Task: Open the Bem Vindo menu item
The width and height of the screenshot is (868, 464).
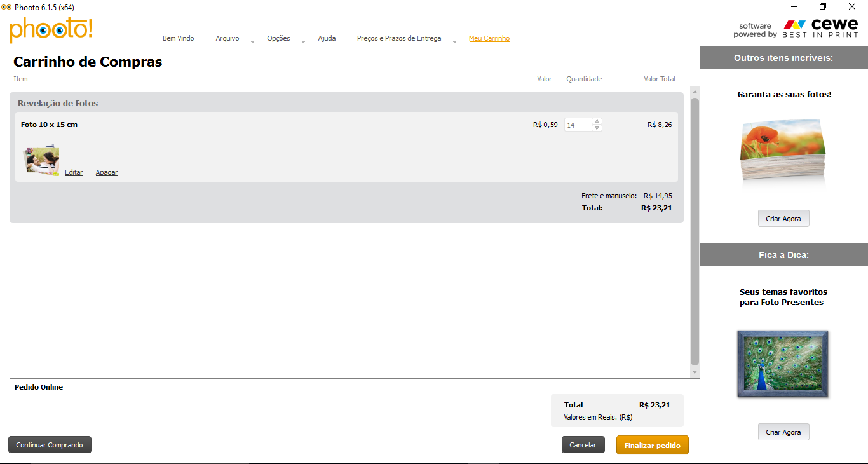Action: click(178, 38)
